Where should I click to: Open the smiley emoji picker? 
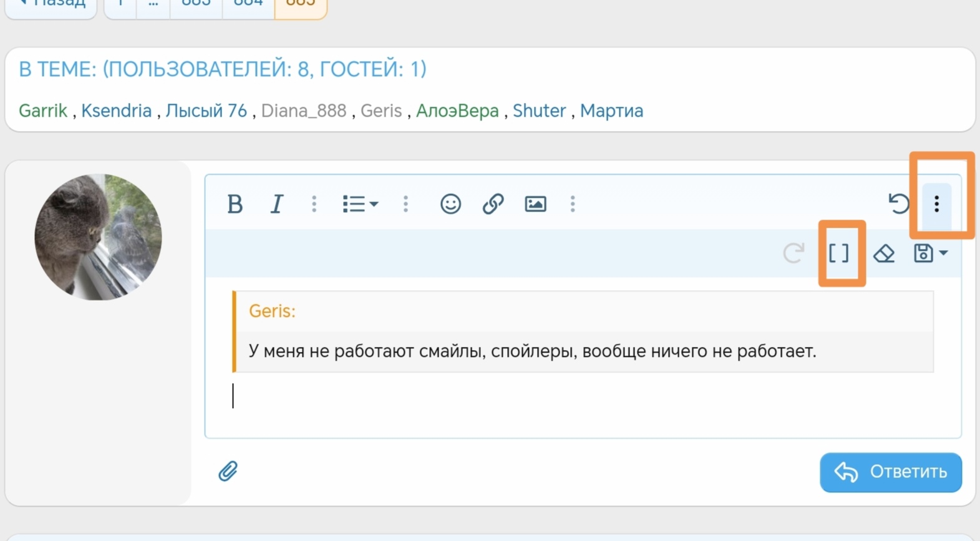450,204
